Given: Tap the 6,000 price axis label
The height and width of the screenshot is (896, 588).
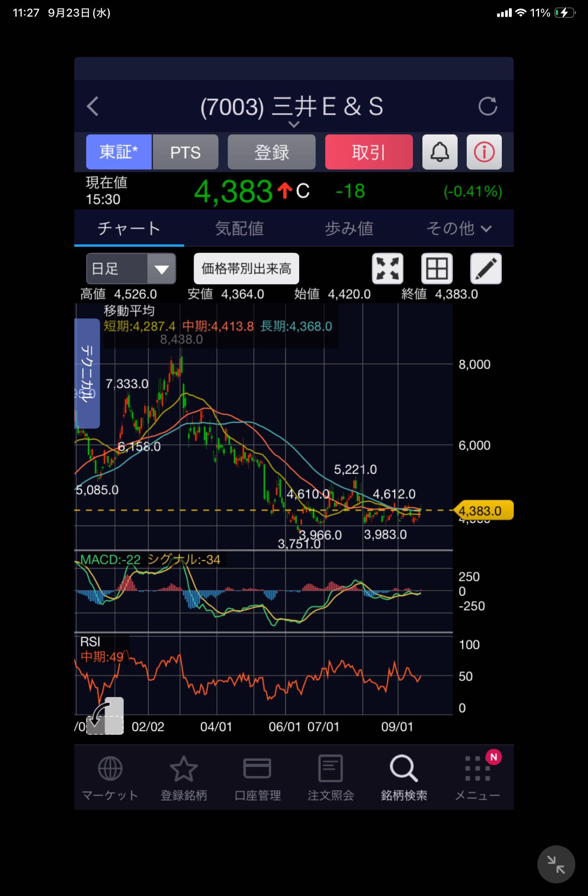Looking at the screenshot, I should click(474, 445).
